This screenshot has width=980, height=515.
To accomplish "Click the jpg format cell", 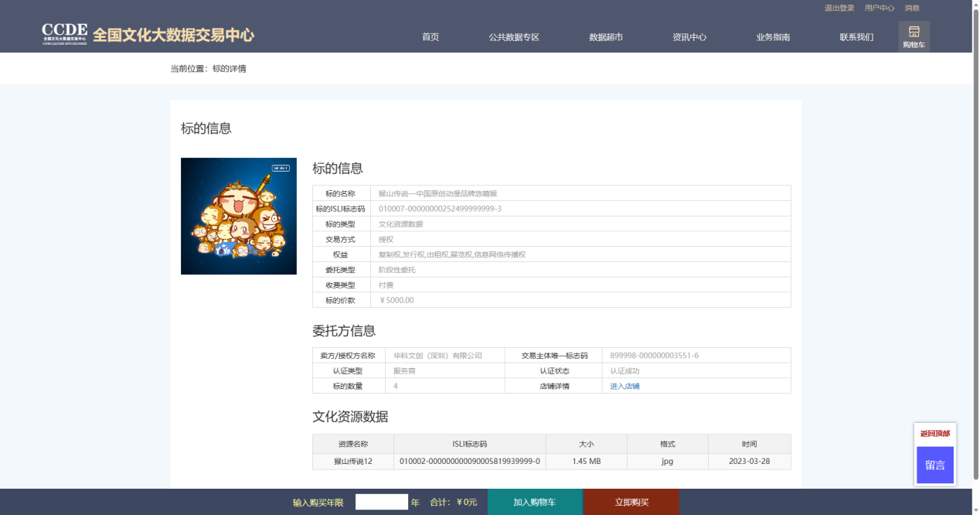I will click(668, 462).
